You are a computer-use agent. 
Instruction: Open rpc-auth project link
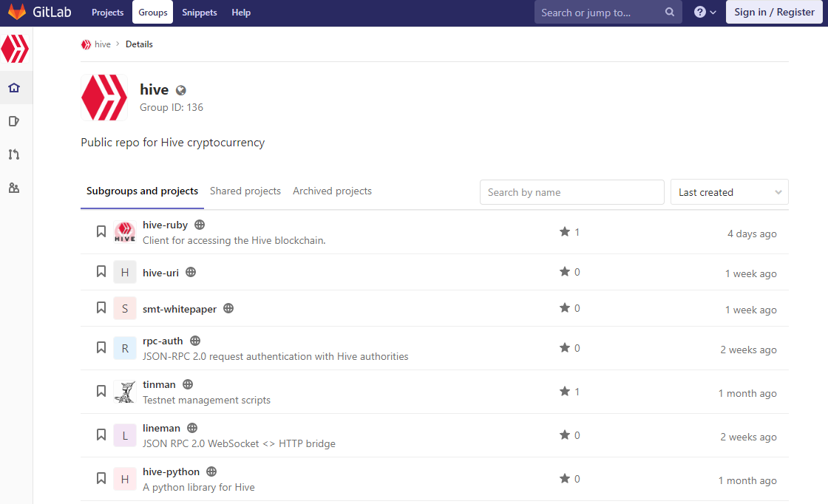(163, 341)
